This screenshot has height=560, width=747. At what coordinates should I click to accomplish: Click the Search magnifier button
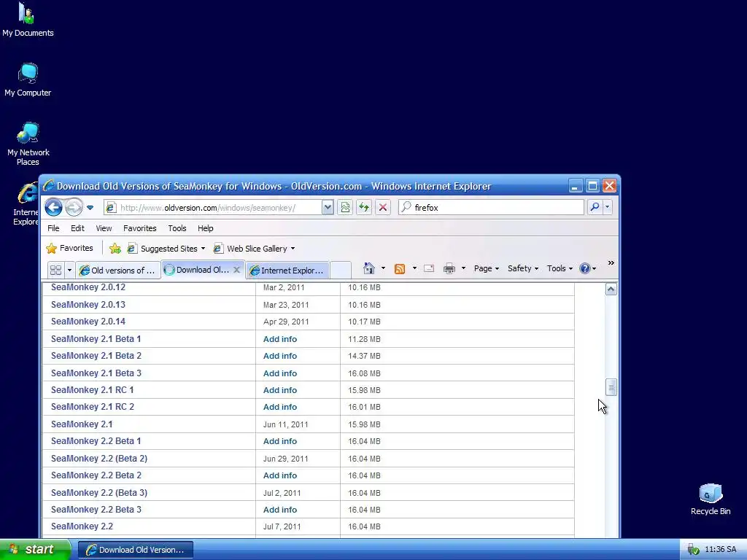(595, 207)
